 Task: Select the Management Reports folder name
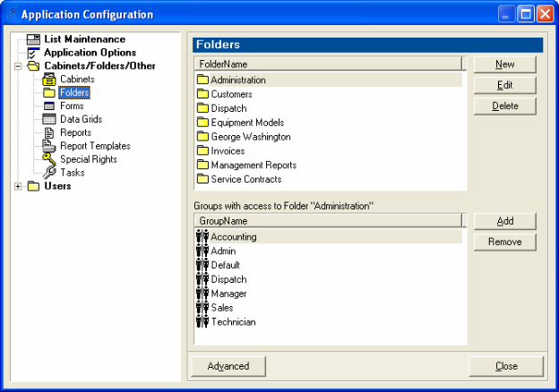254,166
